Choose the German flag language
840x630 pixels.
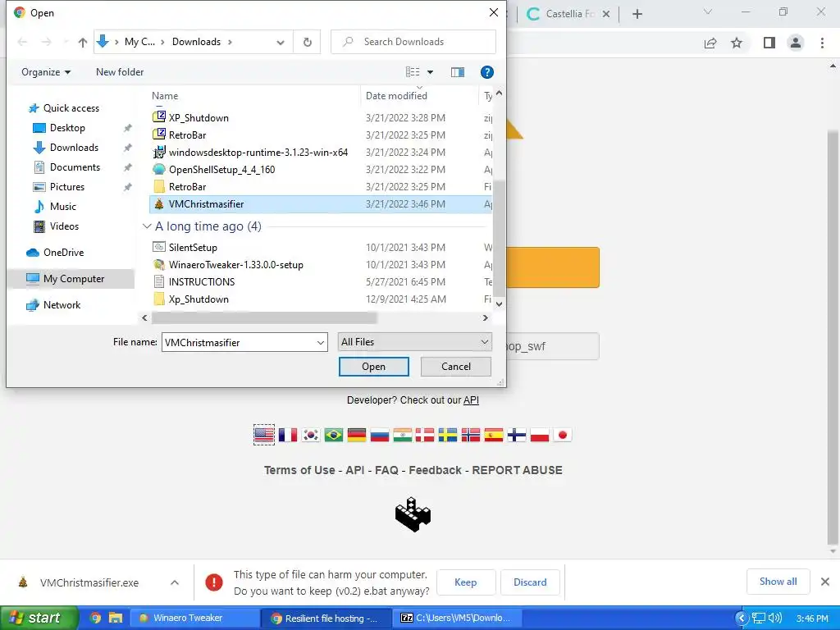(x=356, y=435)
